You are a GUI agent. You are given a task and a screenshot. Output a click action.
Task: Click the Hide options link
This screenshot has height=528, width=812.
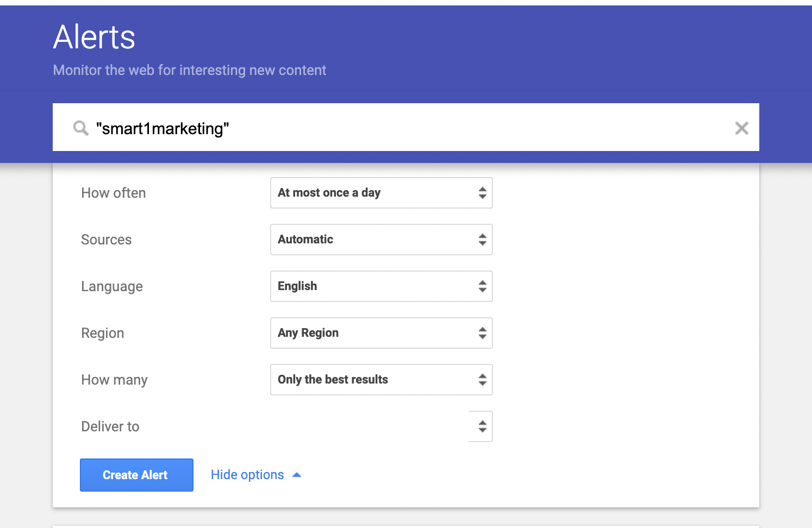(x=247, y=475)
